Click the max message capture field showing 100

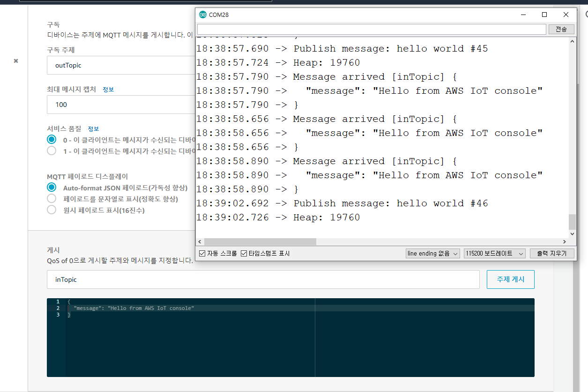click(x=121, y=105)
